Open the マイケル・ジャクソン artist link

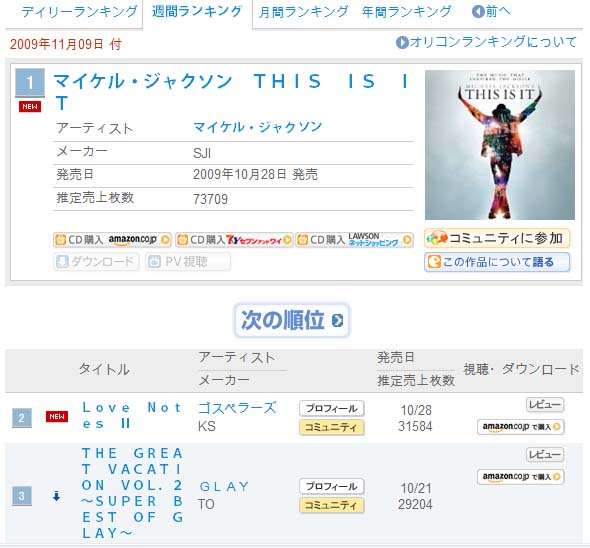257,127
